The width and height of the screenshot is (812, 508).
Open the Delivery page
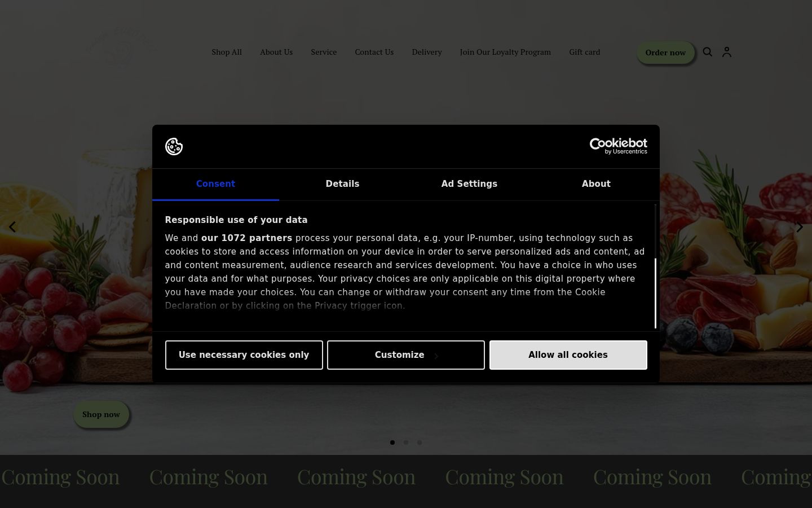[x=427, y=52]
